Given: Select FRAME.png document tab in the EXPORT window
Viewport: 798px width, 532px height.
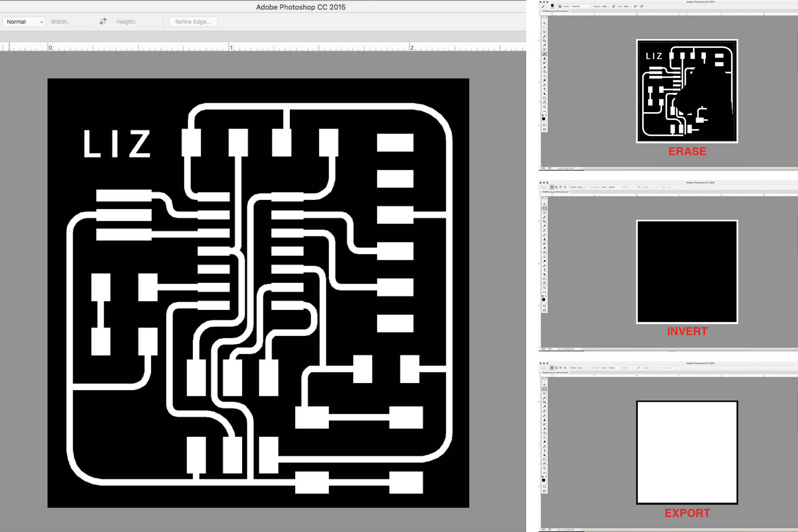Looking at the screenshot, I should coord(555,373).
